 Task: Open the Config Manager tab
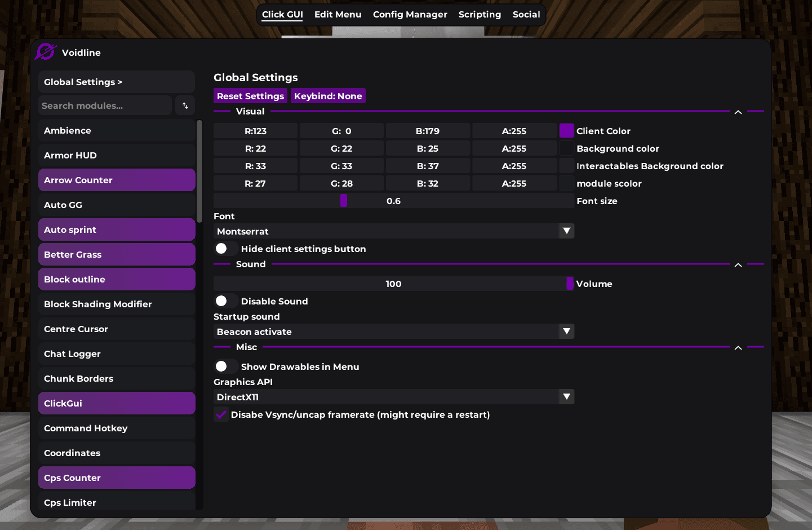pyautogui.click(x=410, y=15)
